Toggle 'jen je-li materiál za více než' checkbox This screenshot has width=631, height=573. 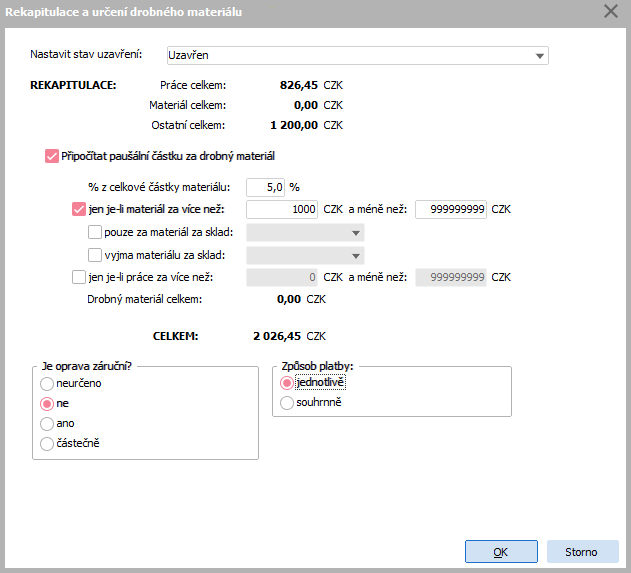pos(80,210)
